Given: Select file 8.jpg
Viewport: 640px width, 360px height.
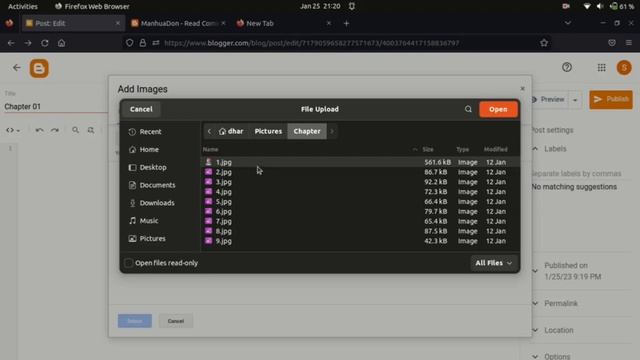Looking at the screenshot, I should point(360,231).
